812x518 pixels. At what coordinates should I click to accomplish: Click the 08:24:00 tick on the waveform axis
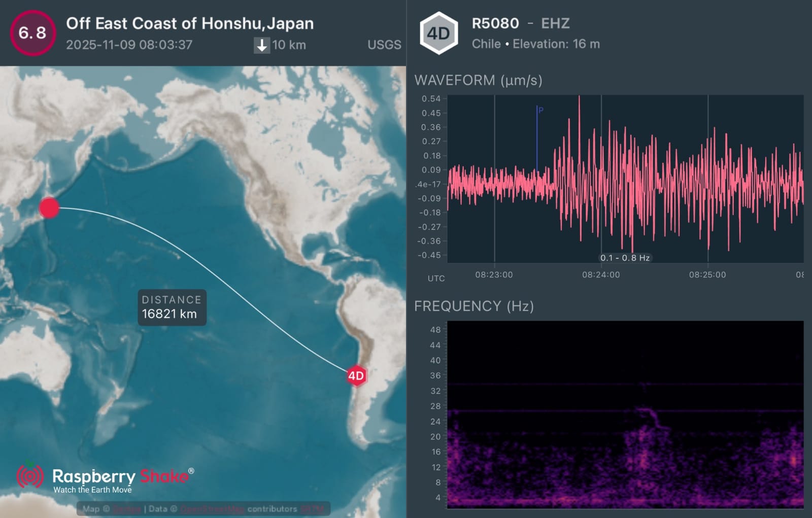(x=601, y=274)
